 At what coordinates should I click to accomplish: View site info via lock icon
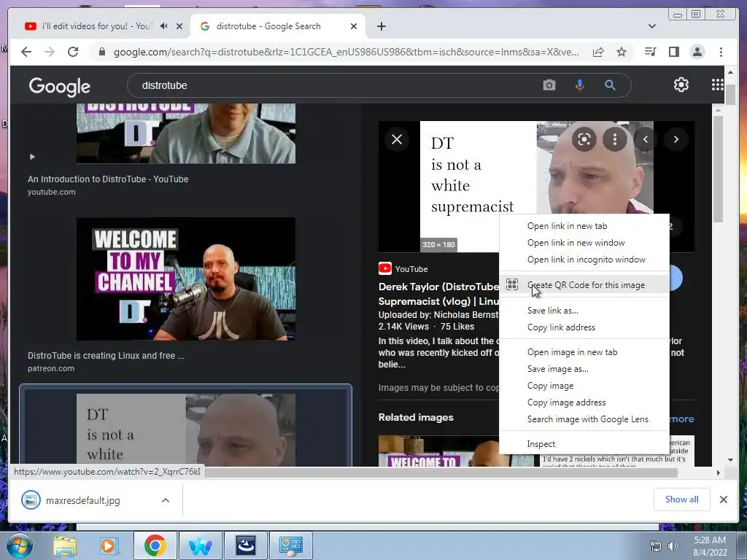pos(101,52)
